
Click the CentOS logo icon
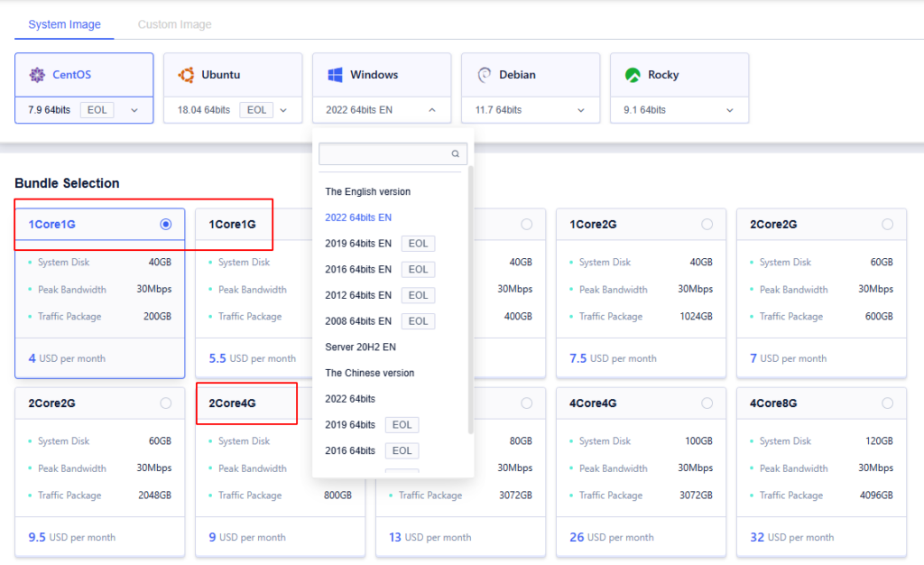(37, 75)
